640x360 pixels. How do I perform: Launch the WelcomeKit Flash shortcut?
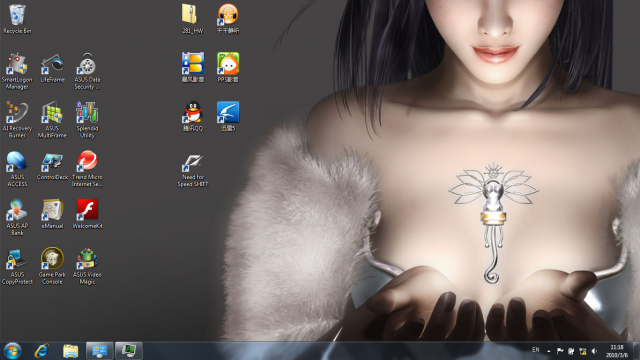[x=87, y=214]
